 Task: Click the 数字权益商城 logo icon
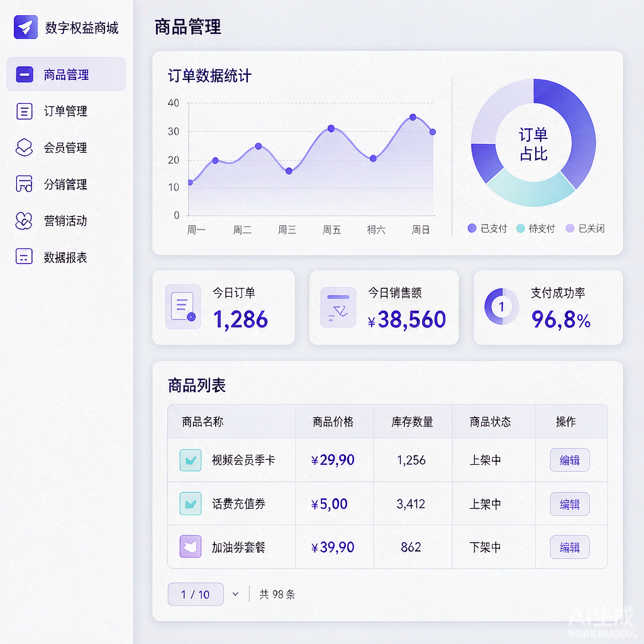[25, 27]
